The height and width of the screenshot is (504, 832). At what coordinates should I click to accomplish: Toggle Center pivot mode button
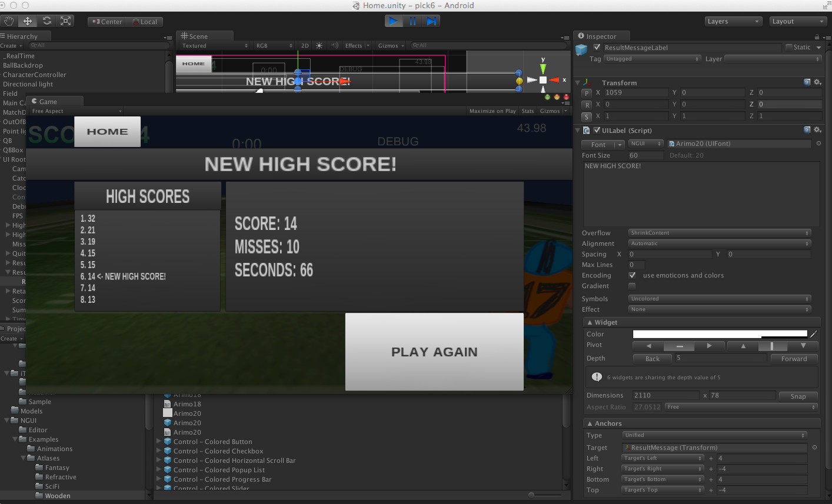tap(107, 22)
